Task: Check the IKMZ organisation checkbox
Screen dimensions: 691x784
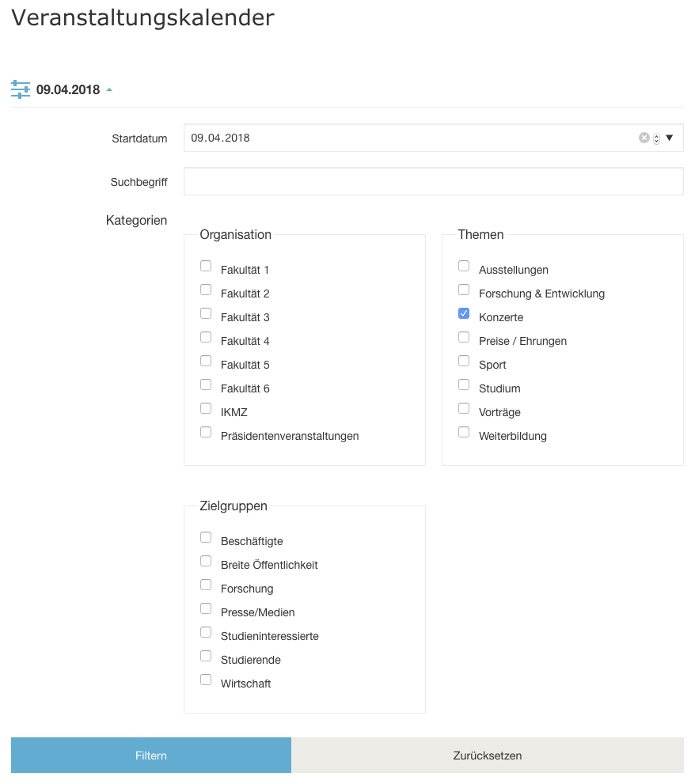Action: click(x=206, y=408)
